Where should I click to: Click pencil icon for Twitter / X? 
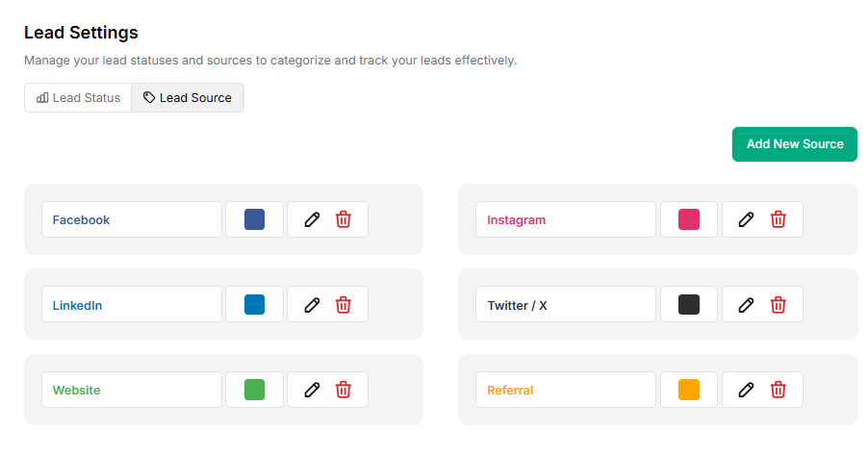746,305
